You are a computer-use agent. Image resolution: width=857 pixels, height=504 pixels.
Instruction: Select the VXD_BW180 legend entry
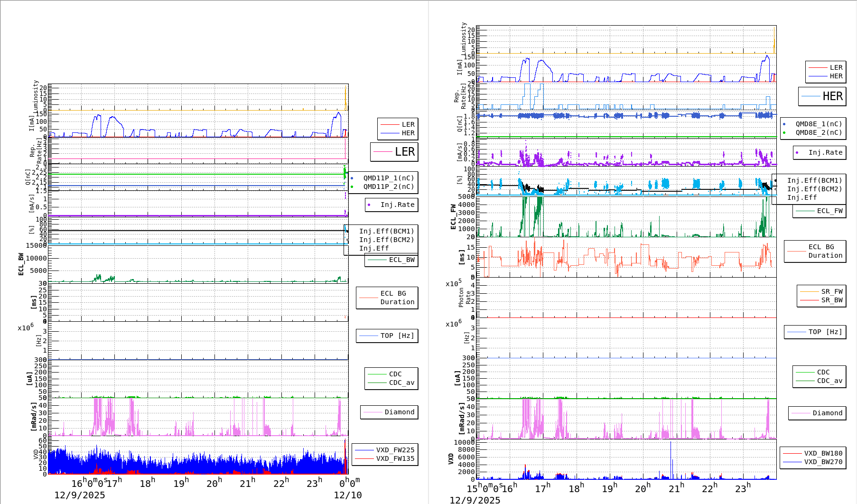click(823, 453)
